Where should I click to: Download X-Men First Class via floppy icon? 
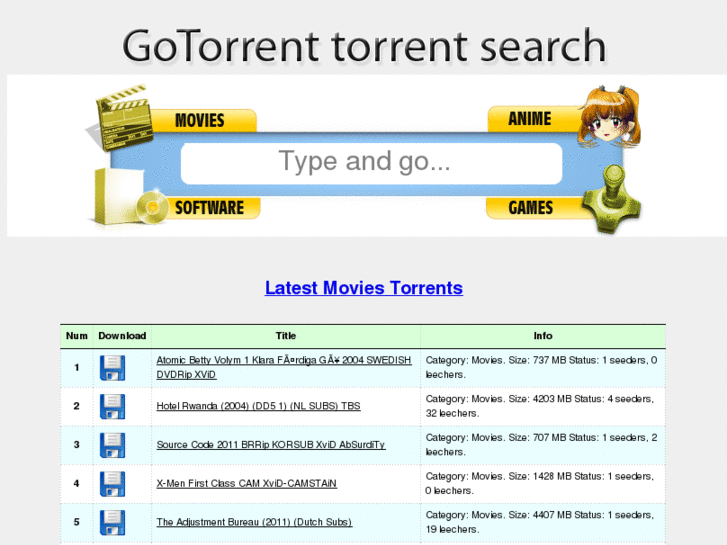(x=112, y=484)
